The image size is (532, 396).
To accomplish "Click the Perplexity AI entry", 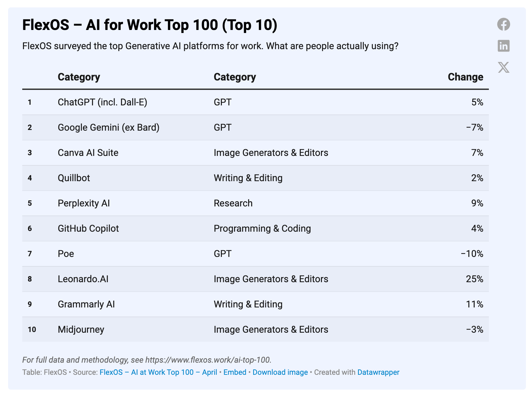I will pyautogui.click(x=84, y=203).
